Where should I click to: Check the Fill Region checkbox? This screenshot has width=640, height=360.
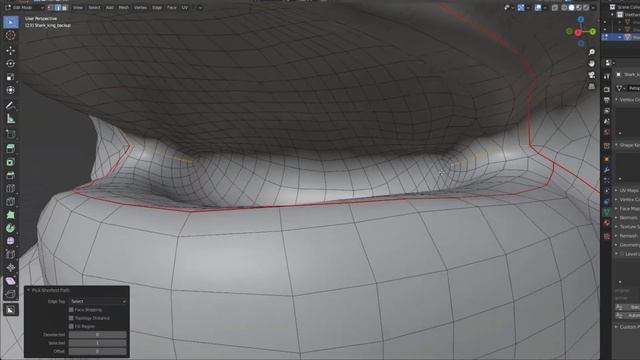click(71, 326)
